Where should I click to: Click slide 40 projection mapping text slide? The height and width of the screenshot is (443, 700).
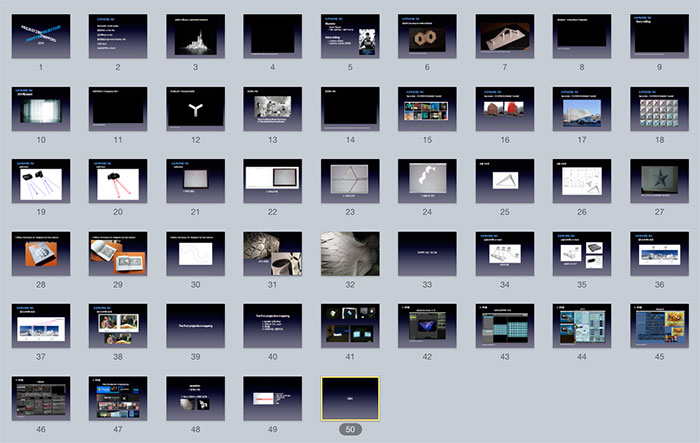pyautogui.click(x=272, y=326)
